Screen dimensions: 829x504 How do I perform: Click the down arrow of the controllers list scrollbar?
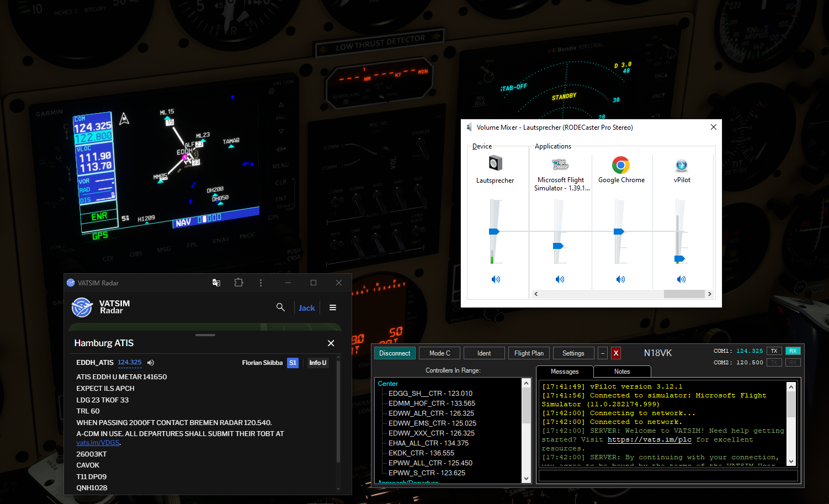526,479
